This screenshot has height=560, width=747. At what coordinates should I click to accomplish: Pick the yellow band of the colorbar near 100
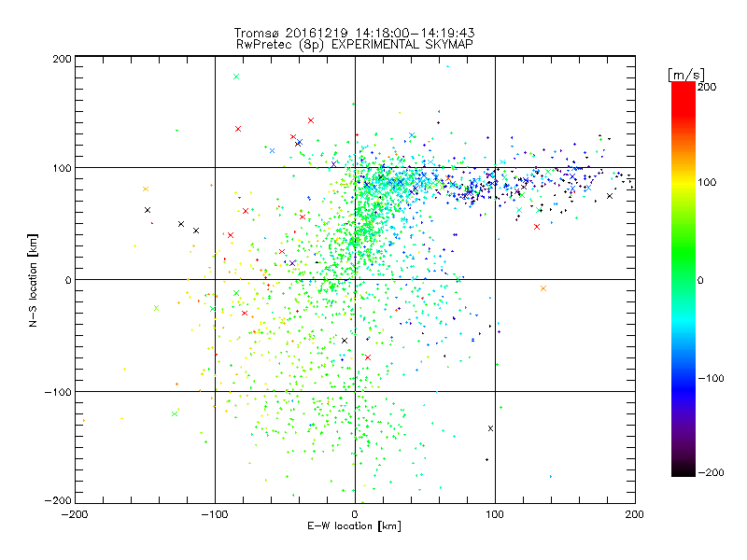pyautogui.click(x=684, y=183)
